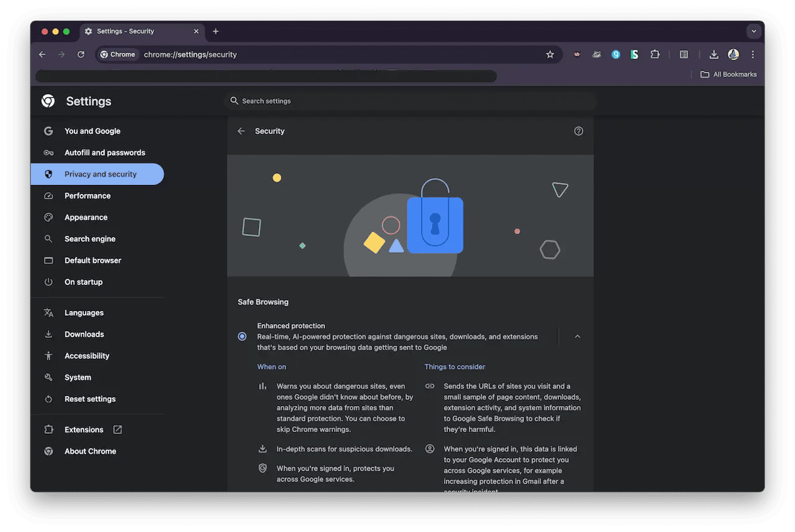Reload the page with the refresh icon
This screenshot has height=532, width=795.
click(x=81, y=55)
